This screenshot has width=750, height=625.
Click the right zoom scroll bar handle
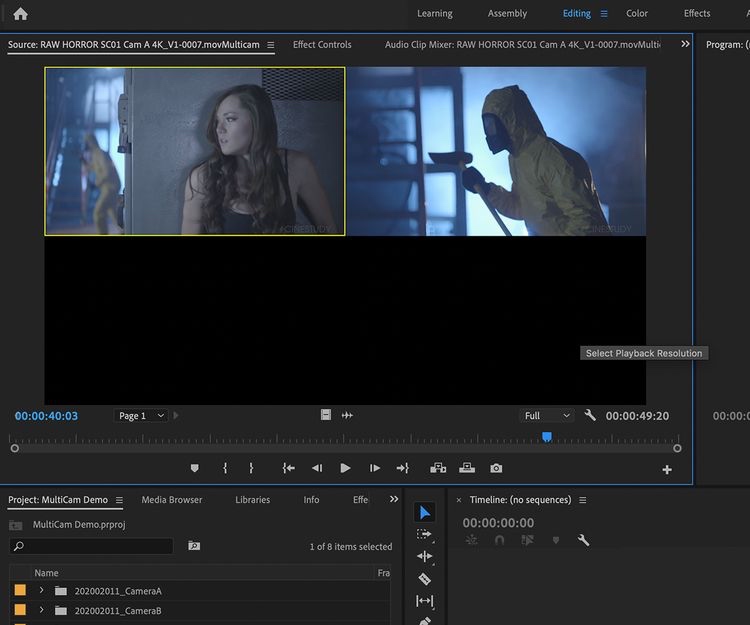click(677, 449)
